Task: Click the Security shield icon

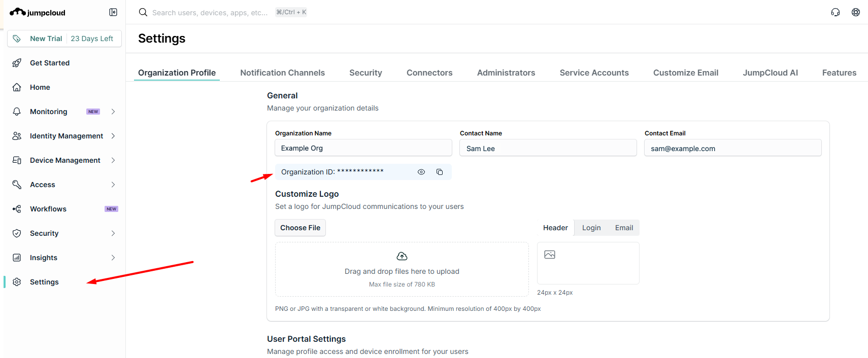Action: [x=17, y=233]
